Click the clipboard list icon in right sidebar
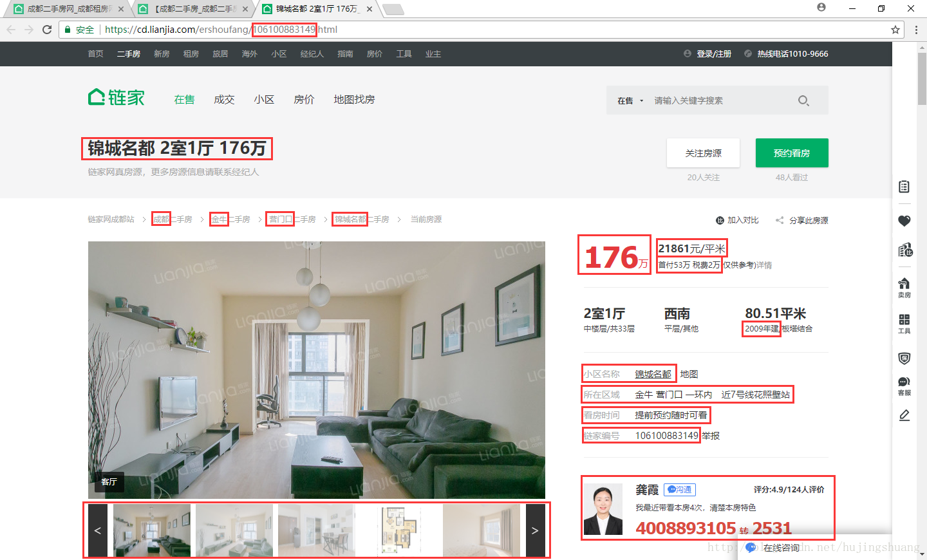The width and height of the screenshot is (927, 560). (x=904, y=187)
